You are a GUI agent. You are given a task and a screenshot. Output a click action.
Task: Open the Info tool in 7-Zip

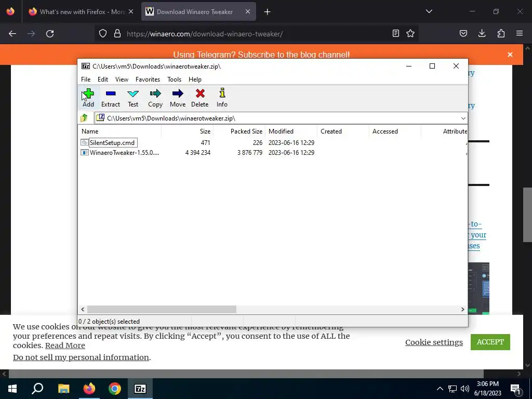(222, 98)
